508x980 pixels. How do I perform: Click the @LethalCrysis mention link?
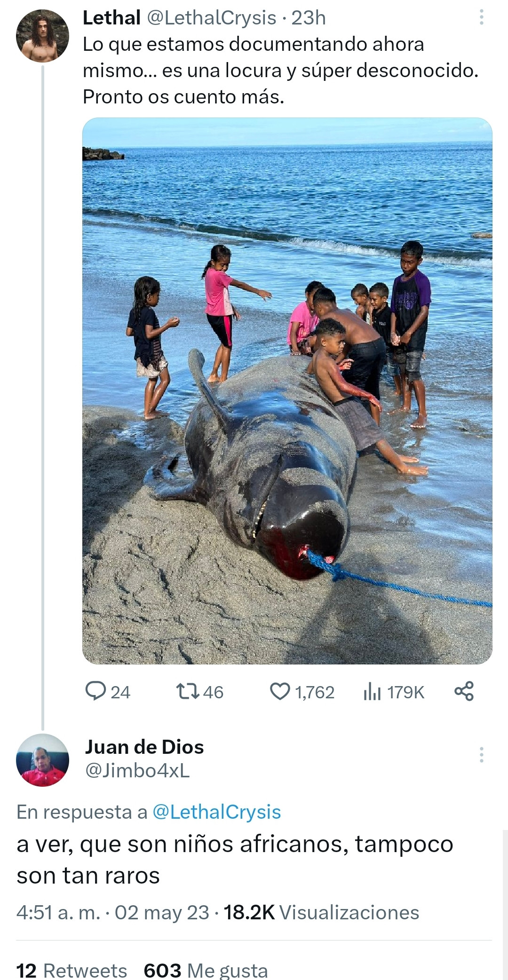(217, 812)
